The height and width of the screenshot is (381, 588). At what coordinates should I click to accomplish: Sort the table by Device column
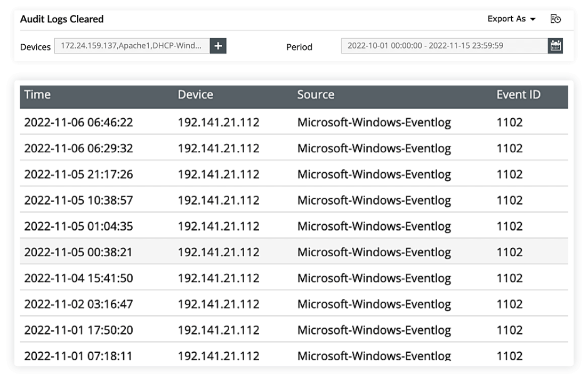point(195,94)
